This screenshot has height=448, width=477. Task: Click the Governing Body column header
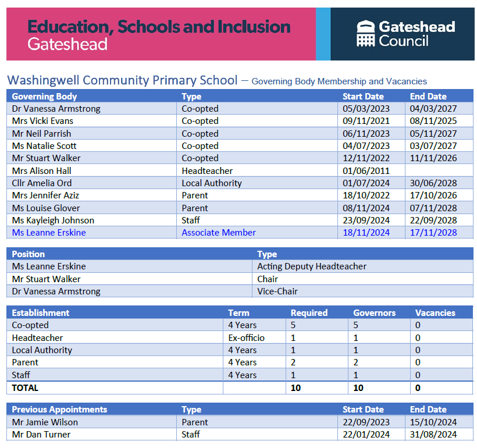click(44, 97)
